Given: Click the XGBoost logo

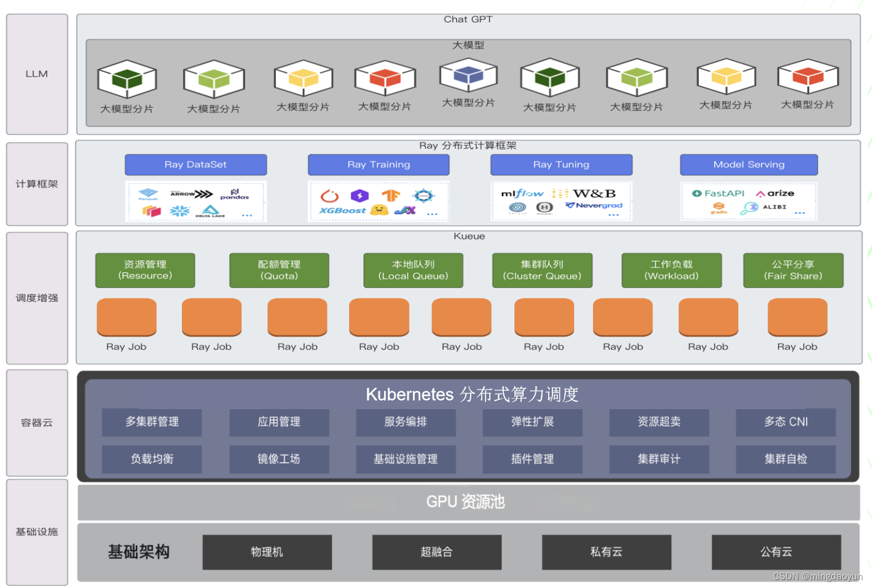Looking at the screenshot, I should tap(342, 211).
